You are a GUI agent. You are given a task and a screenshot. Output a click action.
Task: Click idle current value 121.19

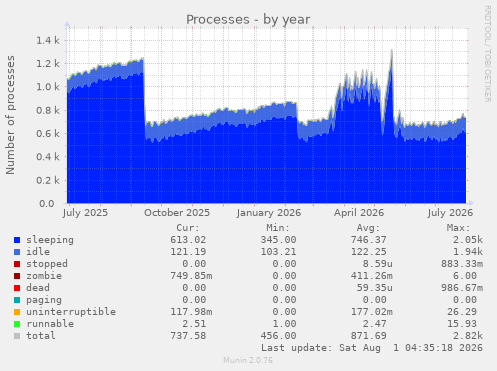(188, 252)
